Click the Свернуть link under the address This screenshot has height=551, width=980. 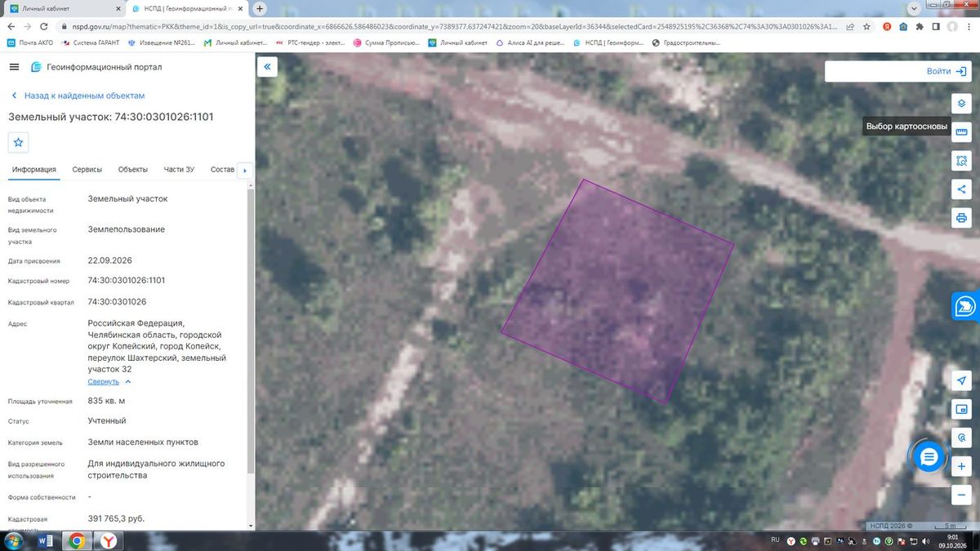[x=104, y=381]
